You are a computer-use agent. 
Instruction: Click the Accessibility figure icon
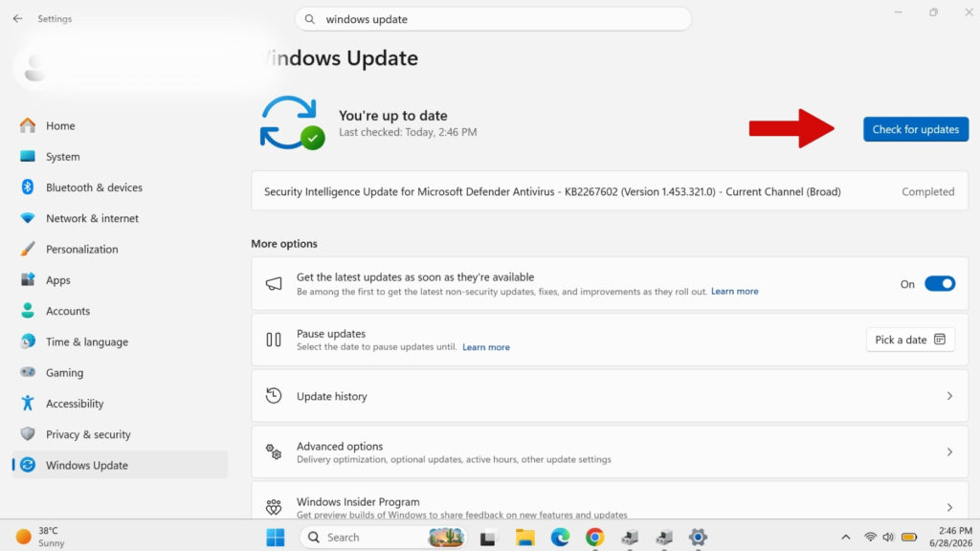(28, 403)
